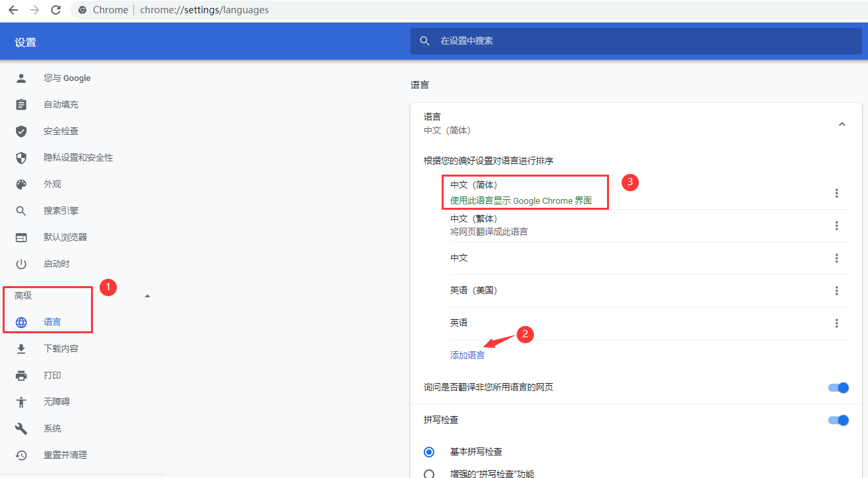Screen dimensions: 868x478
Task: Click the palette icon for 外观
Action: coord(21,185)
